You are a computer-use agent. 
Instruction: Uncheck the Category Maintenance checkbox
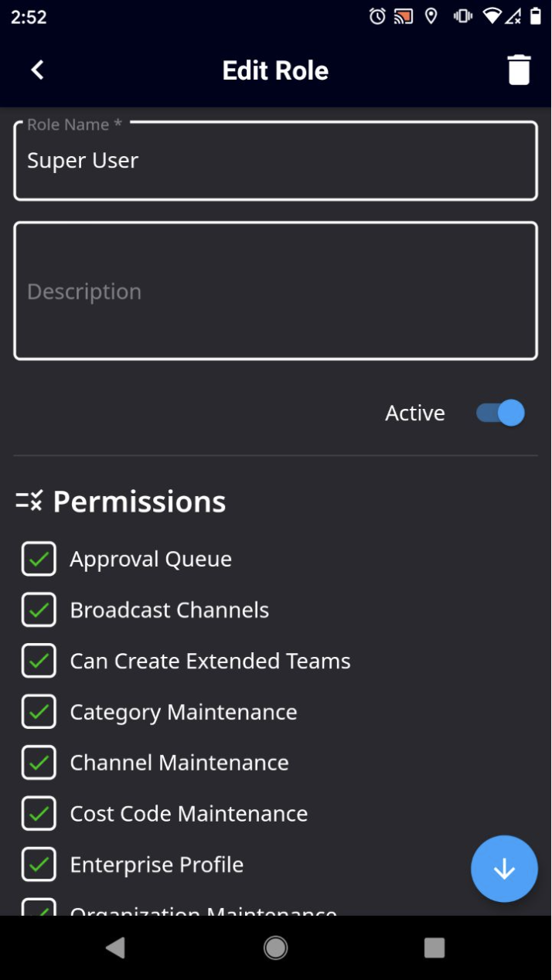tap(39, 712)
